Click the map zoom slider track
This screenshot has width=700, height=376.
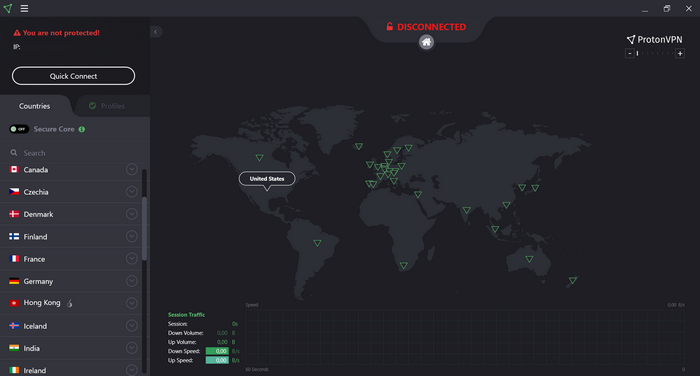pyautogui.click(x=655, y=54)
